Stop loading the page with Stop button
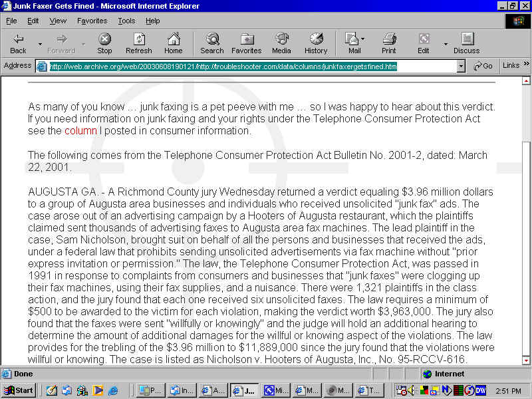This screenshot has width=532, height=399. [x=104, y=43]
